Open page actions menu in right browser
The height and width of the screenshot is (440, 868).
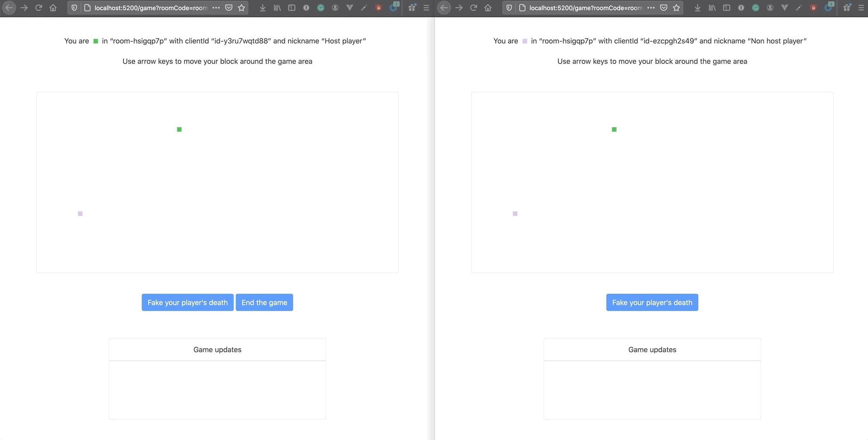coord(651,8)
